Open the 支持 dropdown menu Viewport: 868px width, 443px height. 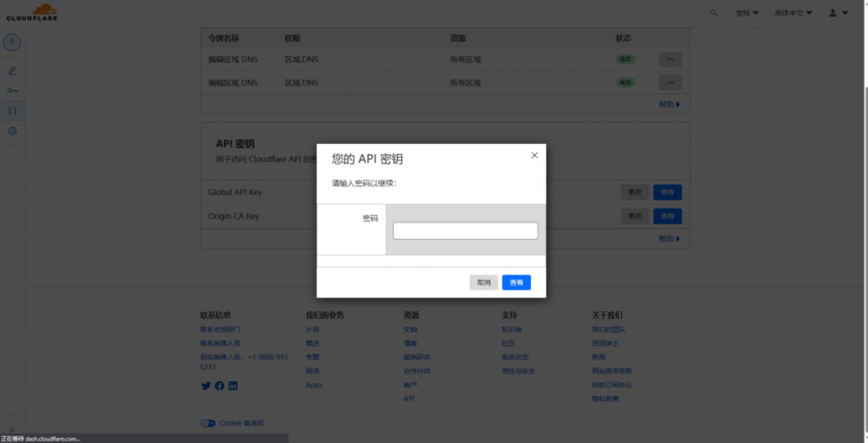coord(747,13)
